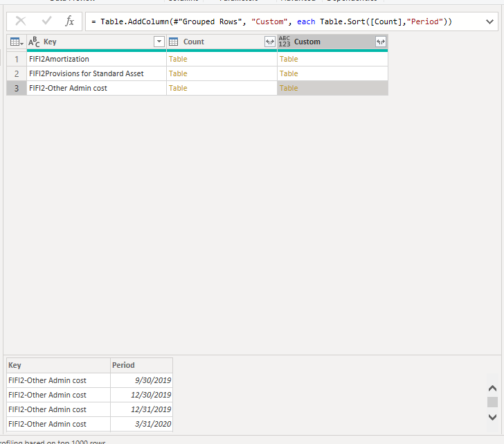Click preview date '9/30/2019'
Screen dimensions: 504x444
[x=141, y=380]
